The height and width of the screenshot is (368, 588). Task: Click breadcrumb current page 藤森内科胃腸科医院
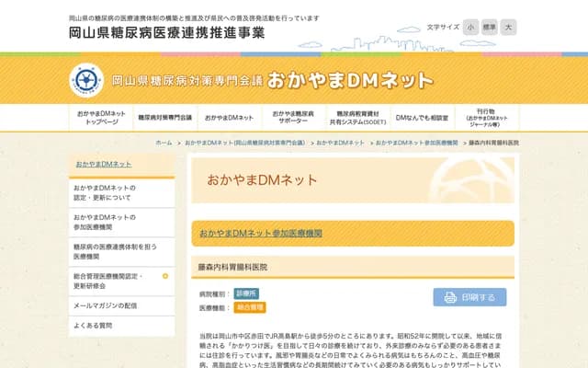tap(494, 143)
